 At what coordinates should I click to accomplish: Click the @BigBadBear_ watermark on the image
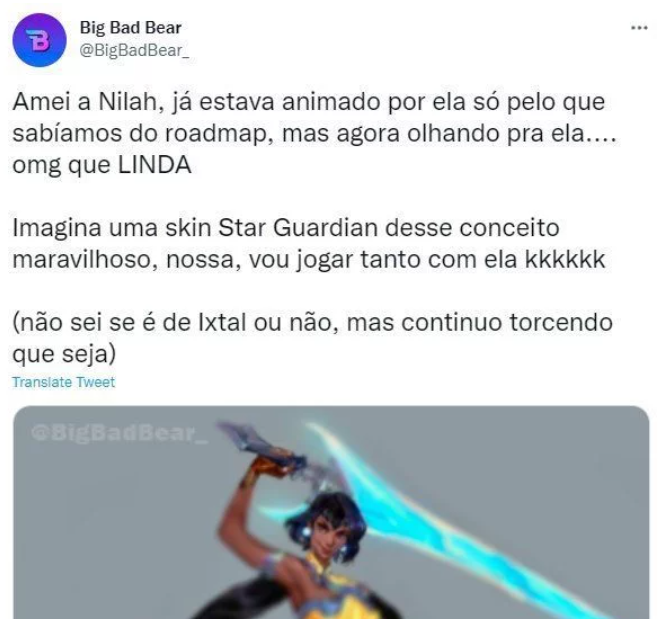(119, 433)
